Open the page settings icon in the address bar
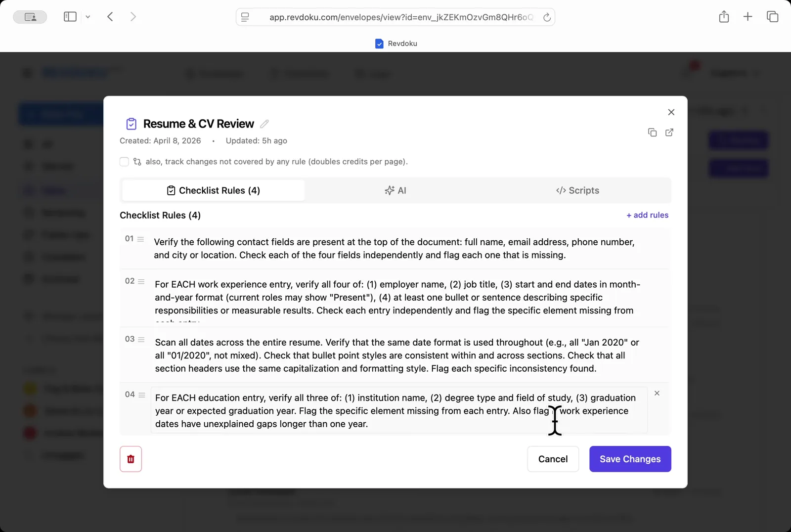Viewport: 791px width, 532px height. pos(244,17)
